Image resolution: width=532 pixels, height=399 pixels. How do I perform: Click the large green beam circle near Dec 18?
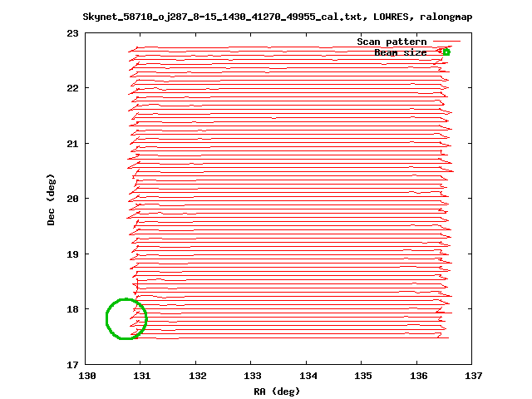(x=126, y=318)
